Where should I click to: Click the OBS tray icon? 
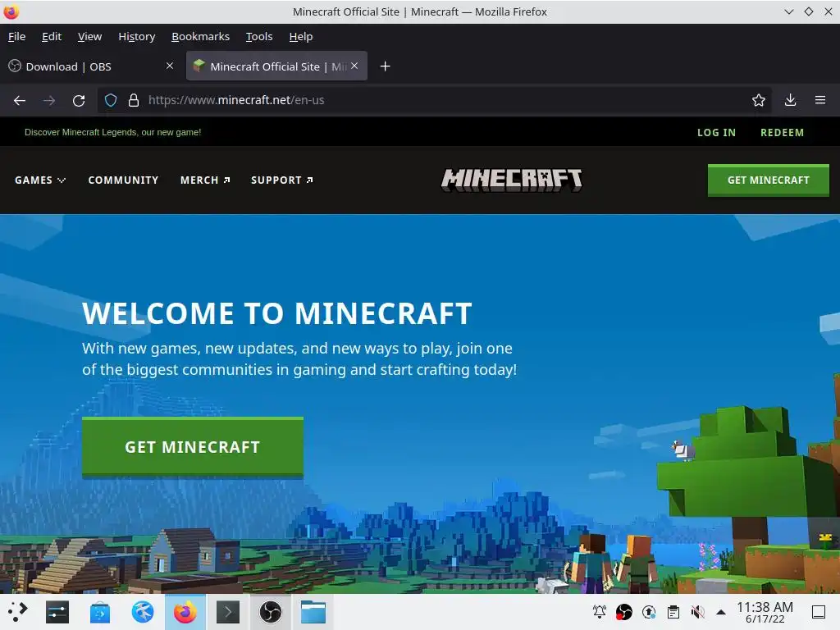tap(623, 611)
